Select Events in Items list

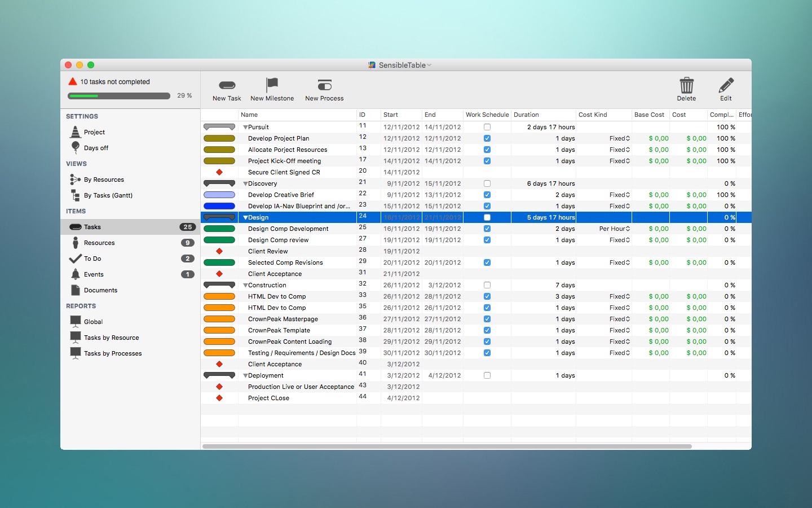[130, 274]
